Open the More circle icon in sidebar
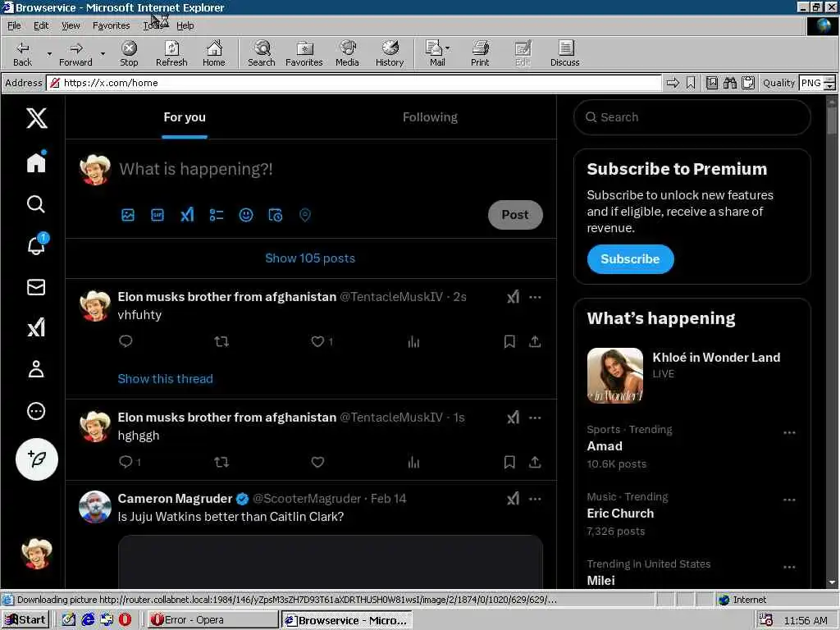The height and width of the screenshot is (630, 840). (36, 411)
